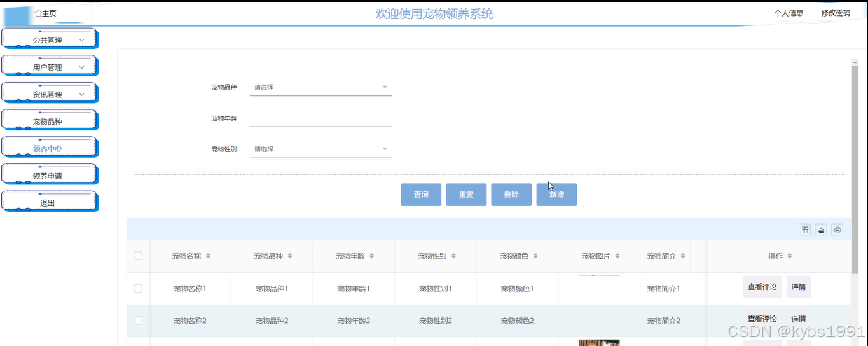Sort by 宠物年龄 column arrows

372,256
